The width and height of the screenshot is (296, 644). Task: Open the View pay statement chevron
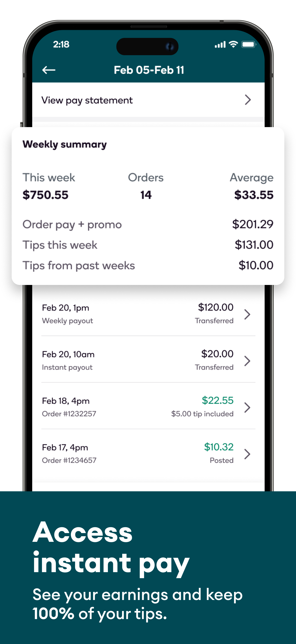tap(247, 100)
